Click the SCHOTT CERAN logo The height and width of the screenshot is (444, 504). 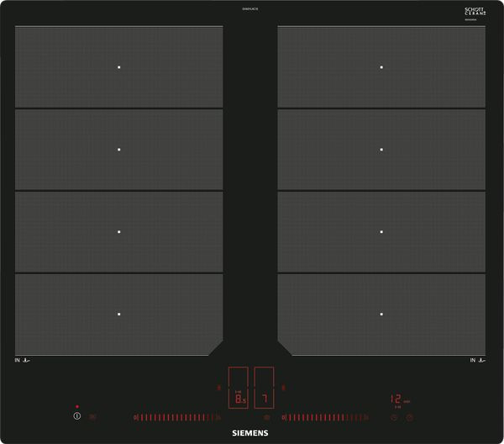coord(475,11)
